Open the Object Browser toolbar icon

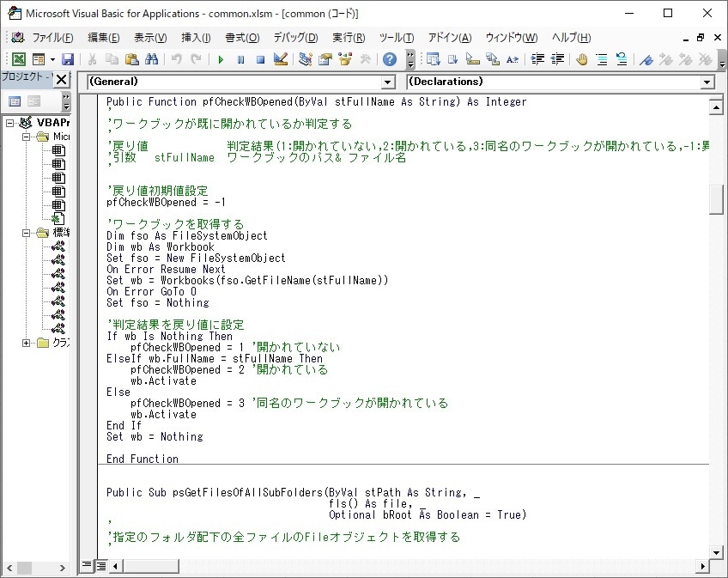click(x=345, y=59)
